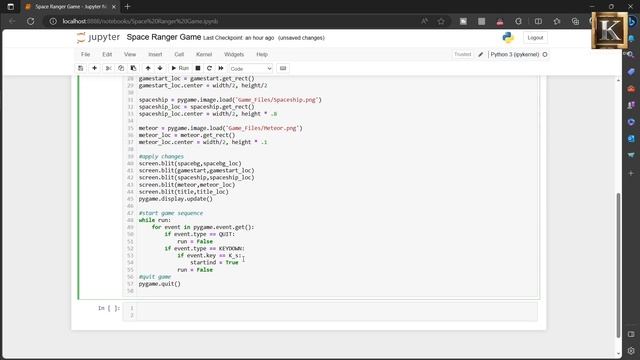Screen dimensions: 640x360
Task: Click the 'startind = True' code line
Action: tap(214, 262)
